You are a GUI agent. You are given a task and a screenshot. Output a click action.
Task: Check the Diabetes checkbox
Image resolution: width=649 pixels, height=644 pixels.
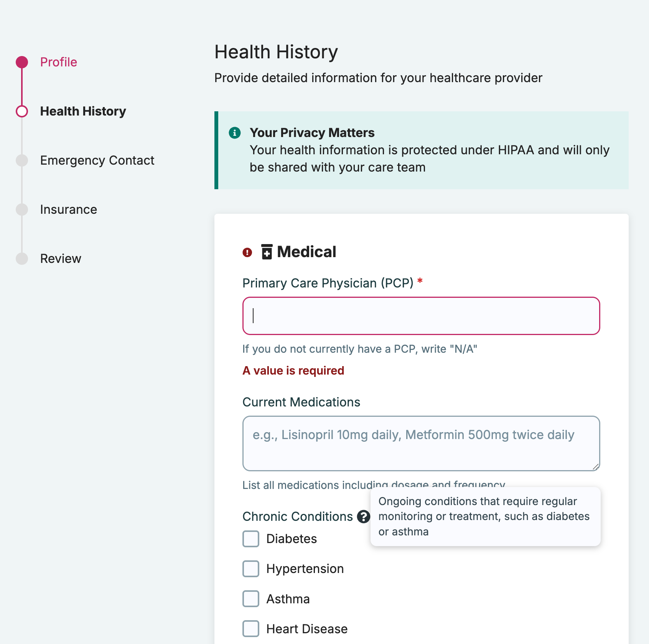tap(251, 539)
